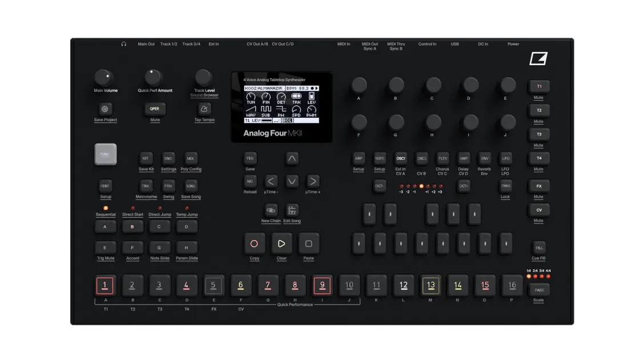Select bank D Temp Jump button
Image resolution: width=644 pixels, height=363 pixels.
click(x=187, y=226)
